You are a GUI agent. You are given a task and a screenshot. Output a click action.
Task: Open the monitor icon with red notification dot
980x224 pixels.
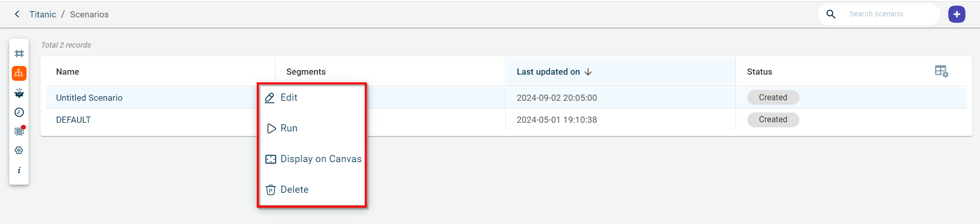click(19, 131)
